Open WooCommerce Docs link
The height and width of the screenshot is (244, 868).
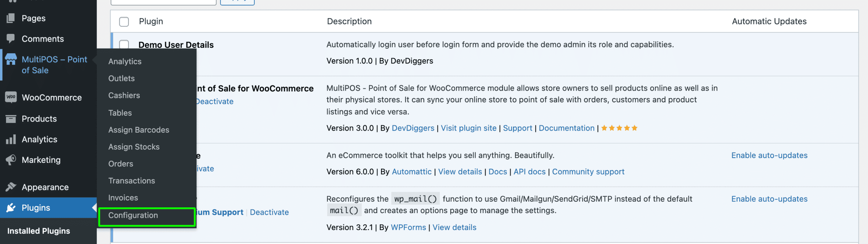tap(498, 171)
